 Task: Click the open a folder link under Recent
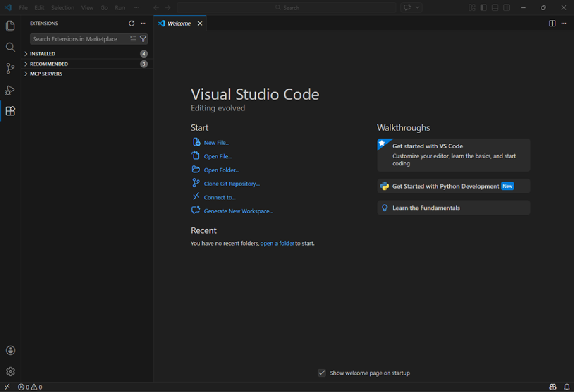coord(277,243)
